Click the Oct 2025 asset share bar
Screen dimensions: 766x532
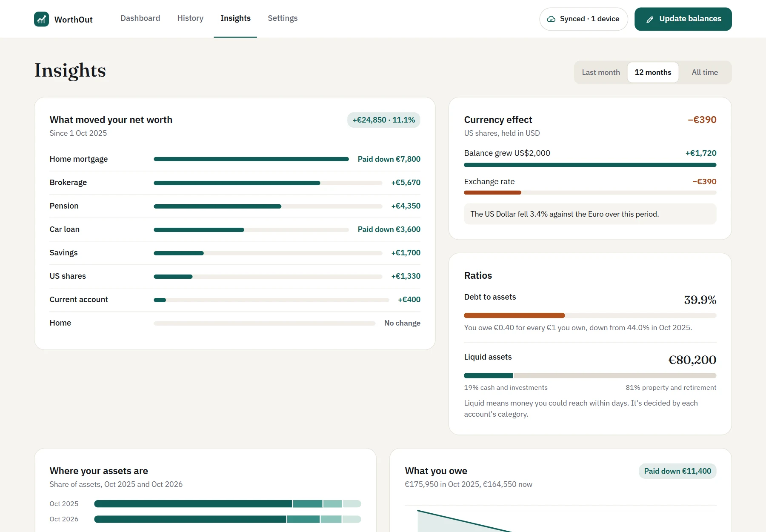click(227, 504)
